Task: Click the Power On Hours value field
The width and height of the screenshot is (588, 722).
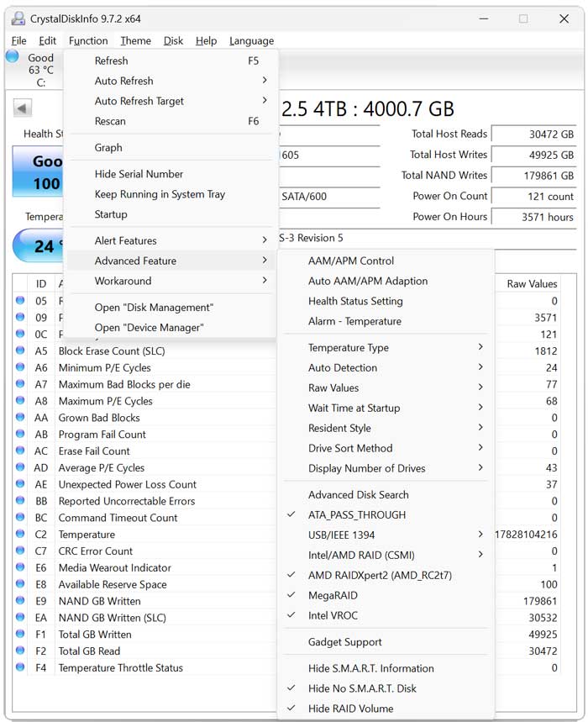Action: pos(533,217)
